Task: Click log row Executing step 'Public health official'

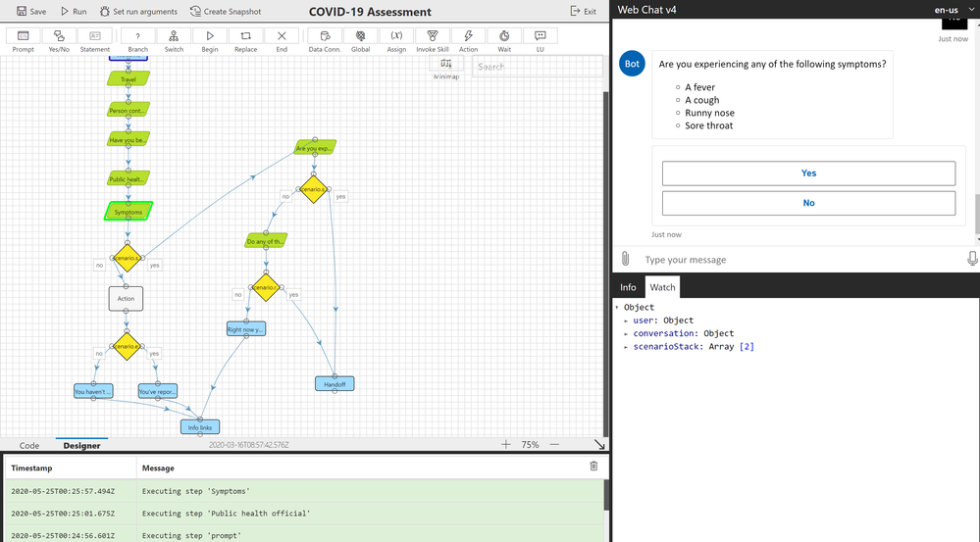Action: tap(304, 514)
